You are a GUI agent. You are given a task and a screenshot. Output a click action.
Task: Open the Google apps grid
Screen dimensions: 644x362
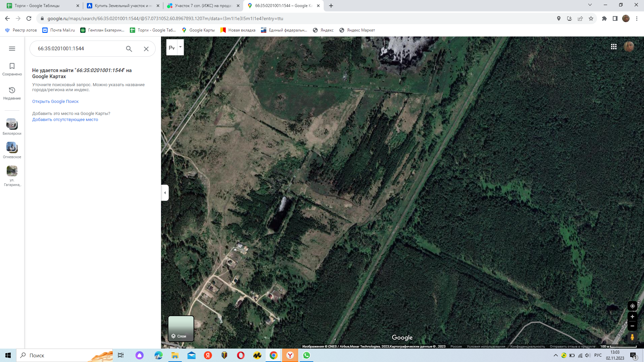point(614,47)
